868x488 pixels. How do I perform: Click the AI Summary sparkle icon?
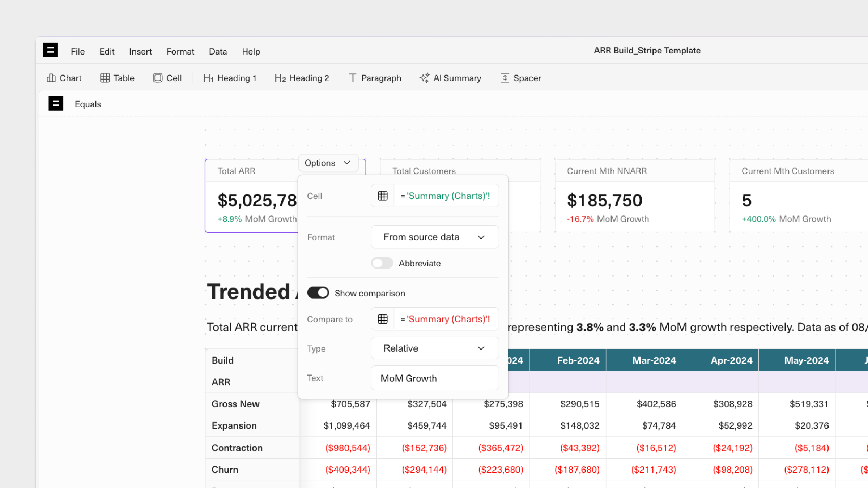click(424, 78)
